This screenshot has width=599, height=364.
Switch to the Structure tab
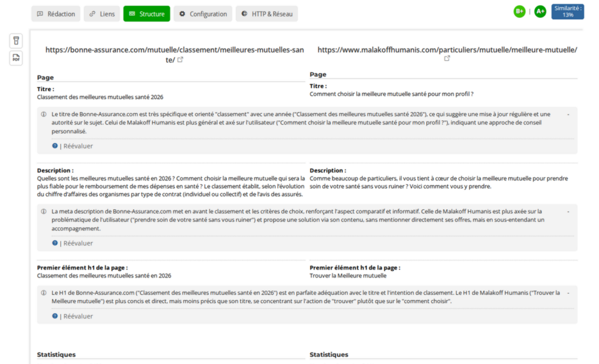coord(146,13)
